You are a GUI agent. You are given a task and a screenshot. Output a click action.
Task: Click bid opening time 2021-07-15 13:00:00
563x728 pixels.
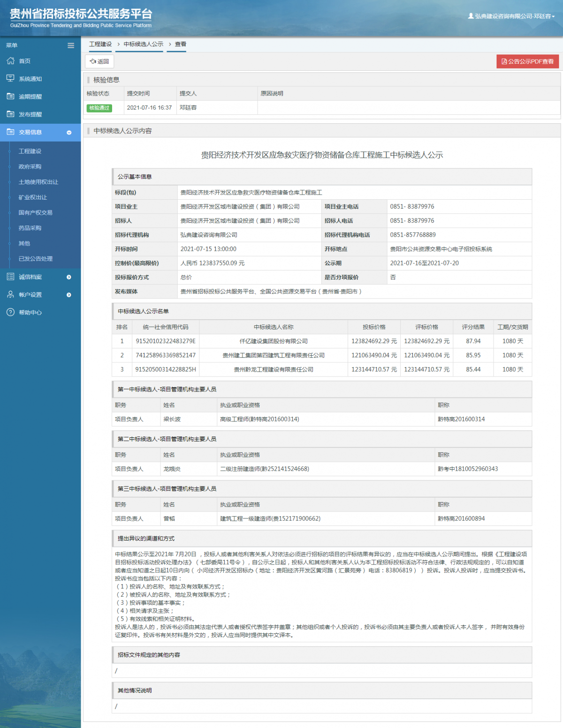pyautogui.click(x=208, y=249)
